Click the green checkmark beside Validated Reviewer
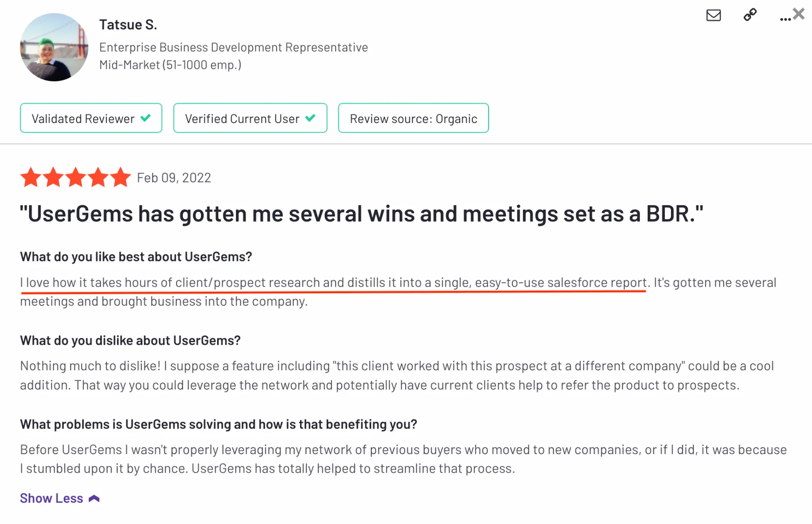 click(146, 118)
